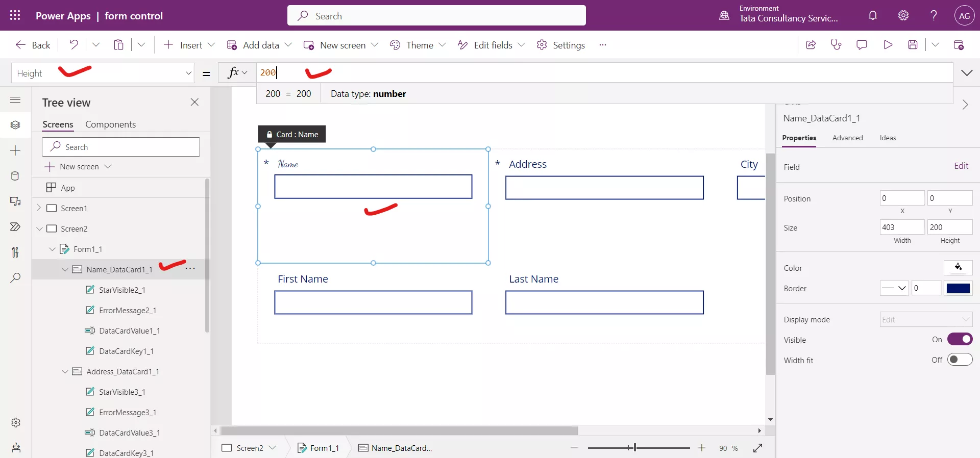Open the Comments icon

coord(862,45)
